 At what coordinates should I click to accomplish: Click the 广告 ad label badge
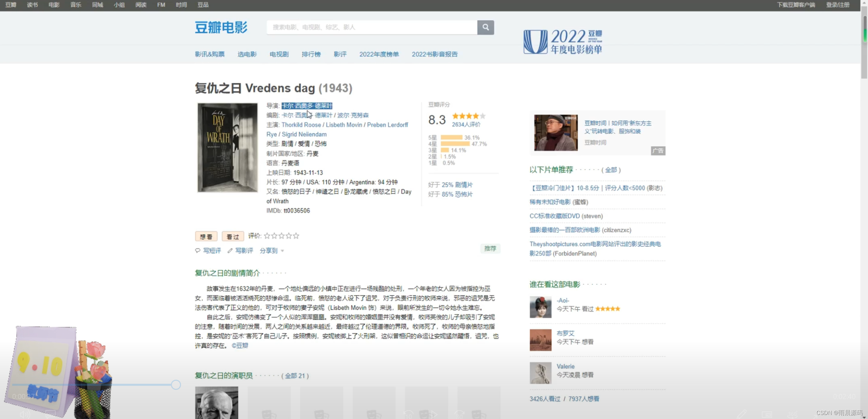[658, 151]
